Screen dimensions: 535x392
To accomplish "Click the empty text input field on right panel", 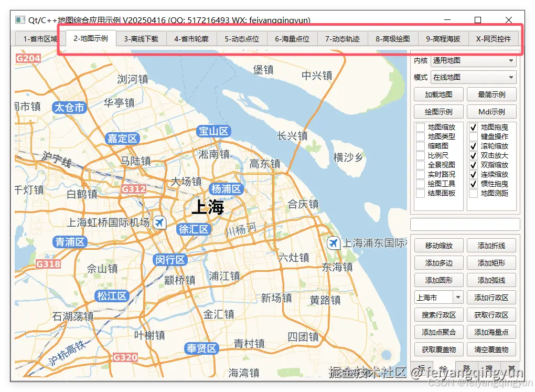I will click(465, 224).
